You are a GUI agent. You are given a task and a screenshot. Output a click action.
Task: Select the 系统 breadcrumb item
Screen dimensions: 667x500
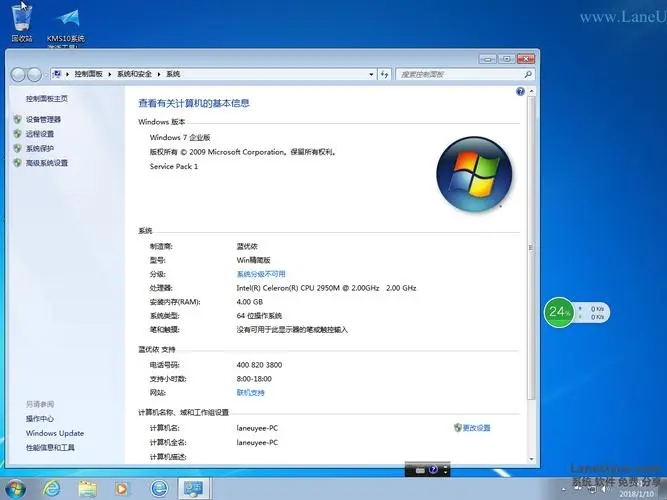[173, 74]
